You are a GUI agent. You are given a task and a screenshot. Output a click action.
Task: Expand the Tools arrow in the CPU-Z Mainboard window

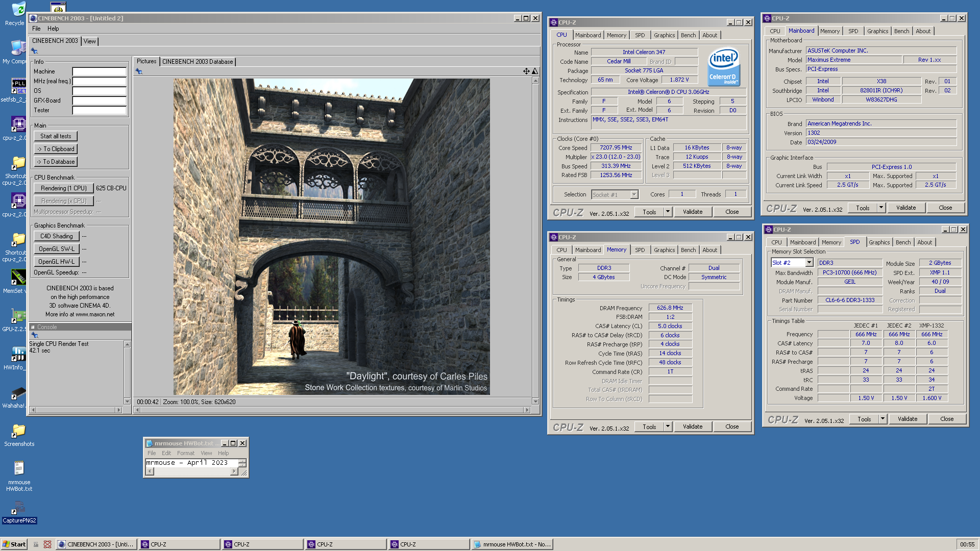tap(881, 208)
